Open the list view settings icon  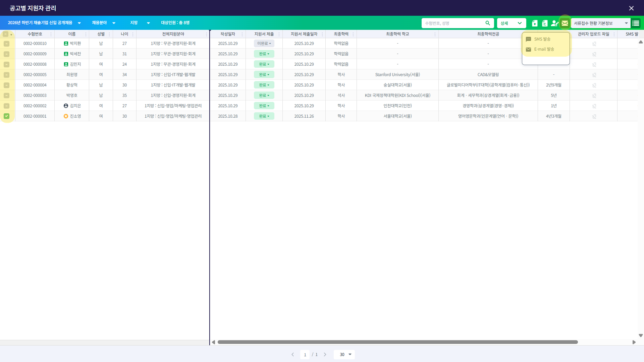636,23
